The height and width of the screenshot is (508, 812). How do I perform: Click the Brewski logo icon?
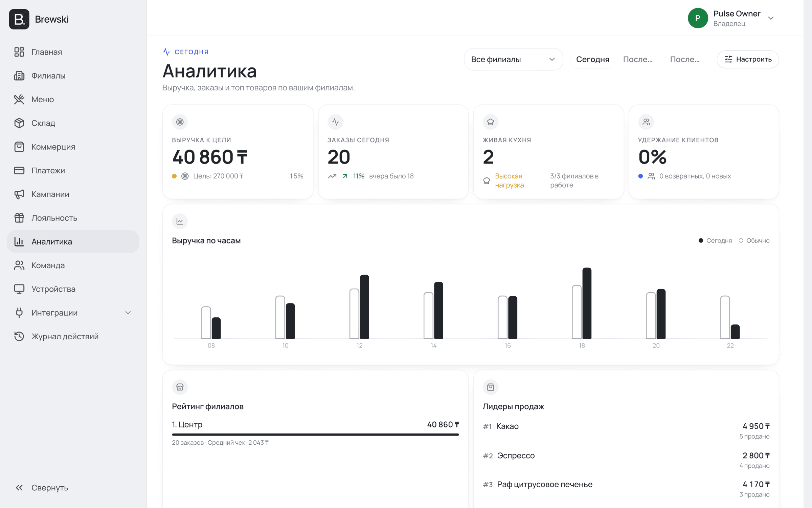point(19,19)
